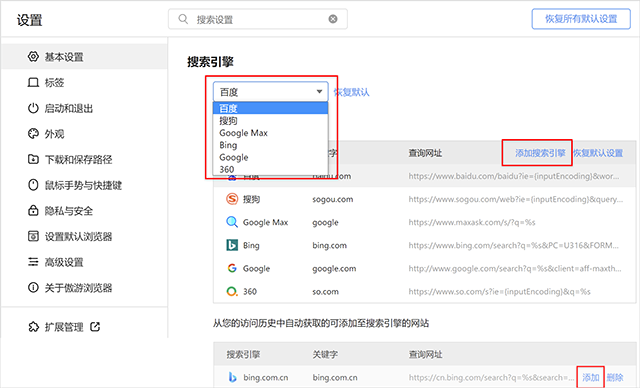Focus the 搜索设置 input field
The height and width of the screenshot is (388, 640).
tap(258, 19)
